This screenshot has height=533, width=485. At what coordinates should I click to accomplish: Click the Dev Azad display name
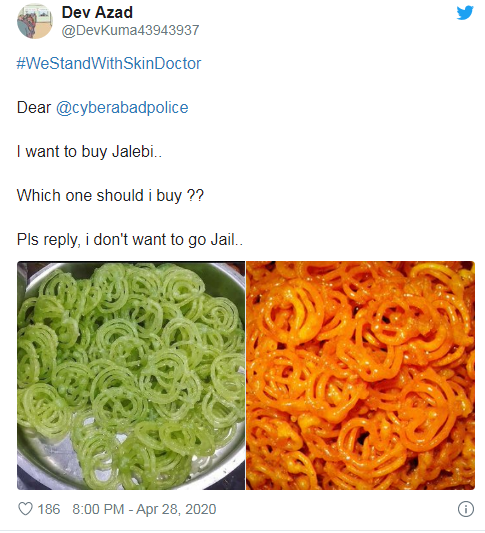(x=97, y=13)
